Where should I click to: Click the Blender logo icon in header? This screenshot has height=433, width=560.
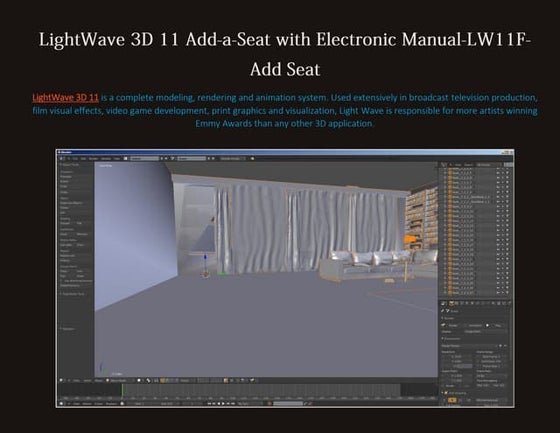[x=252, y=158]
